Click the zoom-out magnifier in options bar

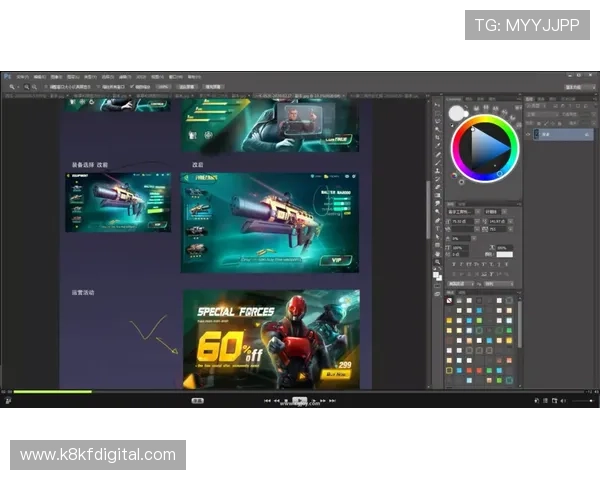click(x=34, y=87)
